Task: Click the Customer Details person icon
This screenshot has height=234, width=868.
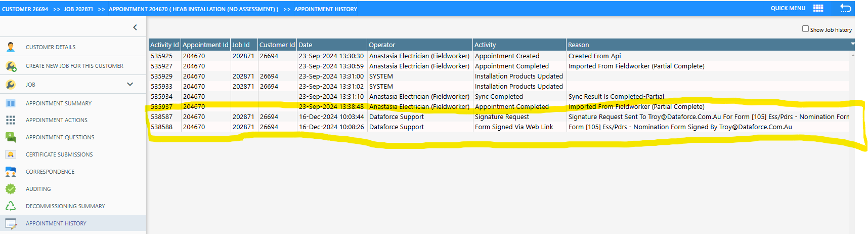Action: (11, 47)
